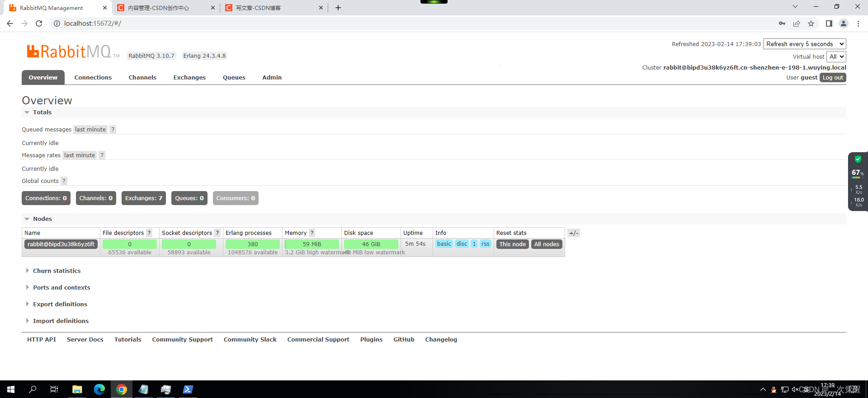Select the Overview tab
Image resolution: width=868 pixels, height=398 pixels.
click(43, 77)
